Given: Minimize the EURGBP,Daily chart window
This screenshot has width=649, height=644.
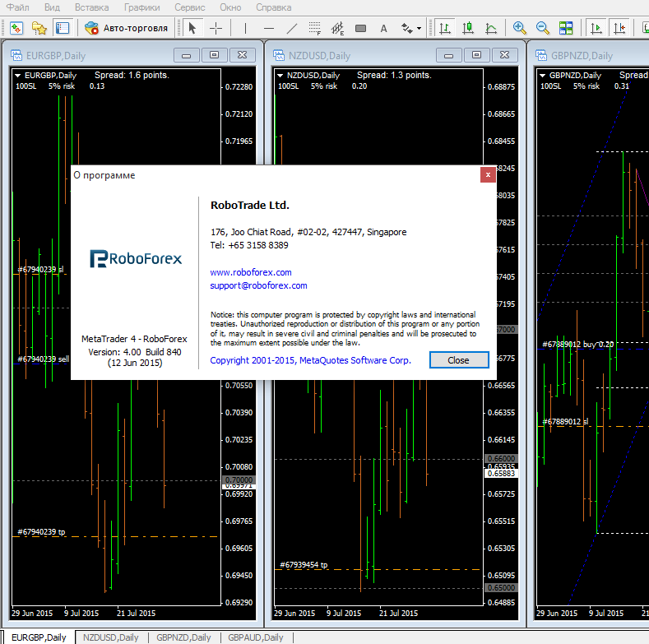Looking at the screenshot, I should pos(187,55).
